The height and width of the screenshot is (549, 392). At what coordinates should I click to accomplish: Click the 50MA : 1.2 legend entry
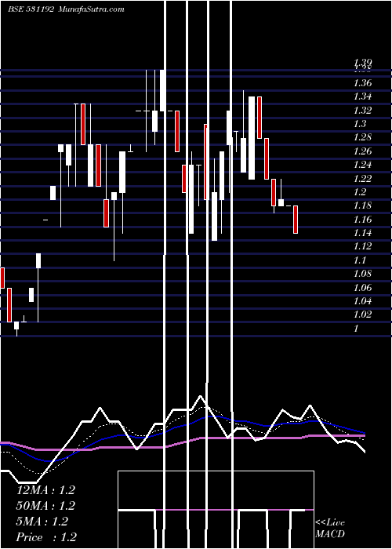pos(45,506)
